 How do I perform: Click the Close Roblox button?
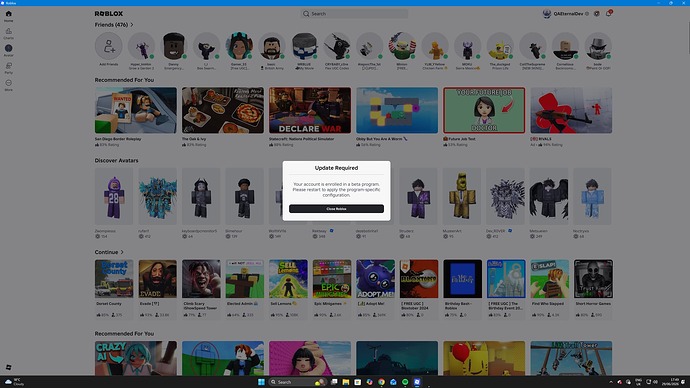coord(336,209)
